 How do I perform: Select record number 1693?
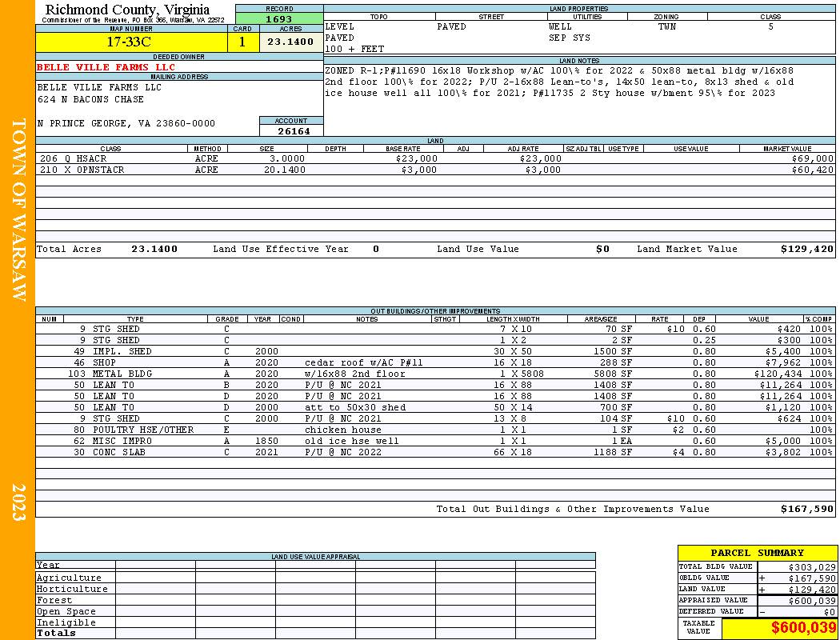click(x=279, y=19)
